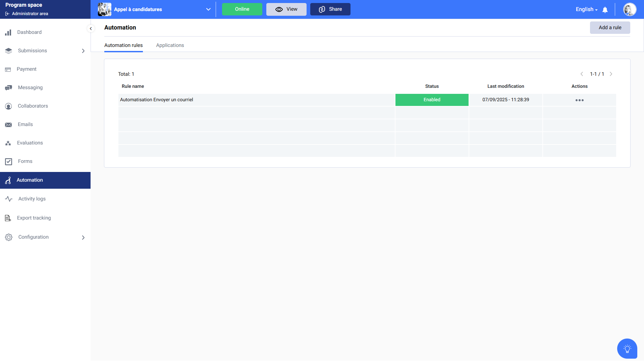
Task: Click the Appel à candidatures program name
Action: (x=138, y=9)
